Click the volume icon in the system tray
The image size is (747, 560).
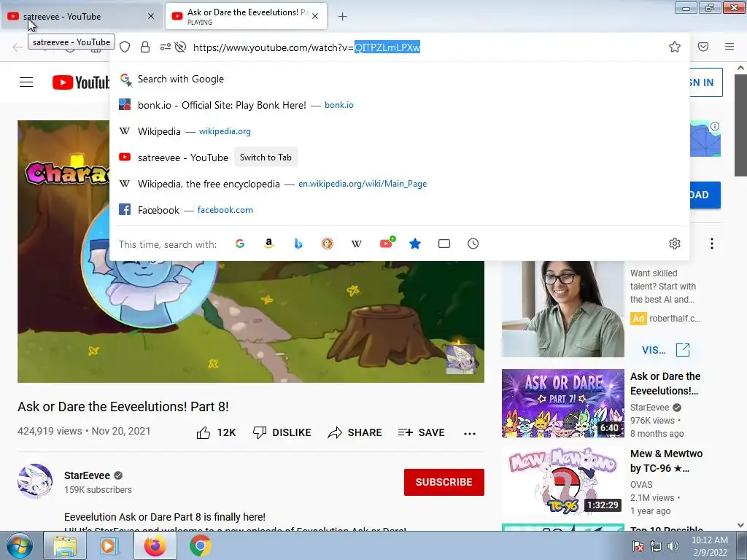(673, 546)
